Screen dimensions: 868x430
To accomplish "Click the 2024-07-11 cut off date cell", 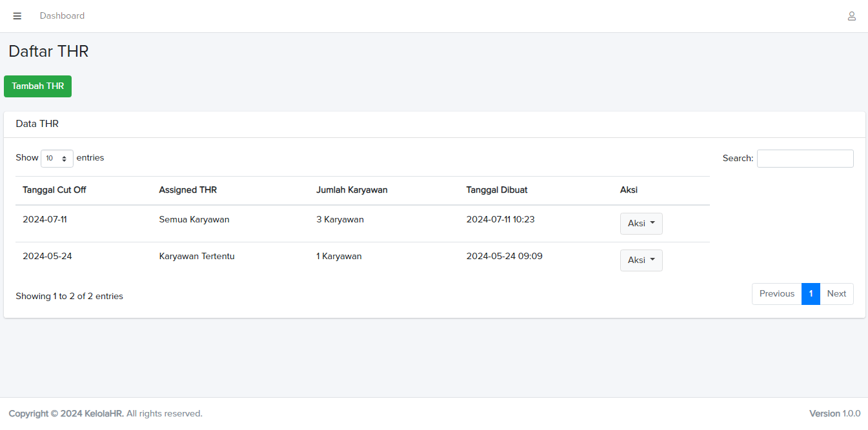I will (x=45, y=220).
